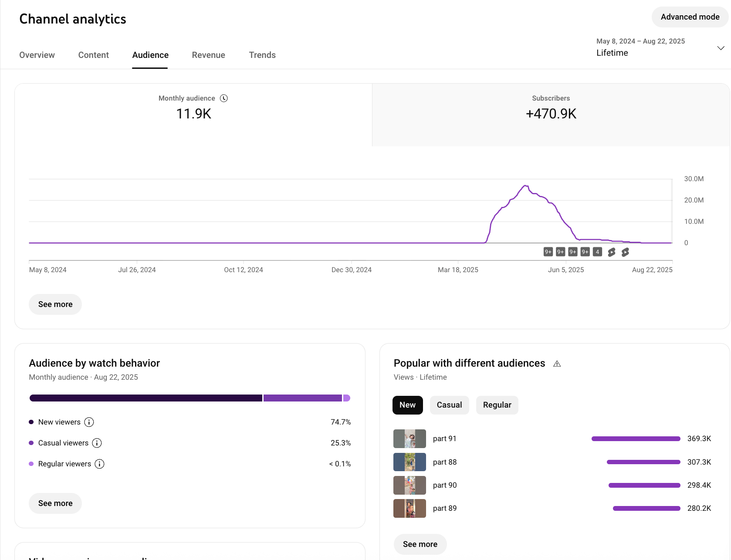Screen dimensions: 731x560
Task: Click the 369.3K views value
Action: pyautogui.click(x=699, y=439)
